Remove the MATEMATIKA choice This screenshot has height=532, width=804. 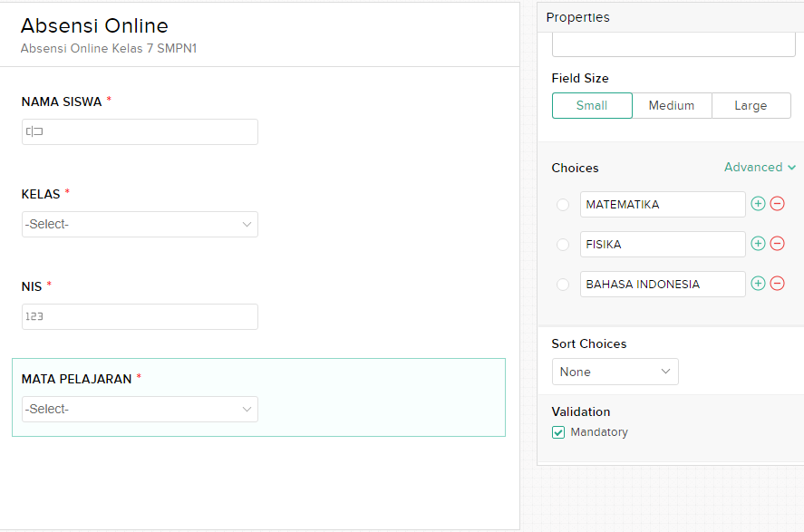click(778, 204)
